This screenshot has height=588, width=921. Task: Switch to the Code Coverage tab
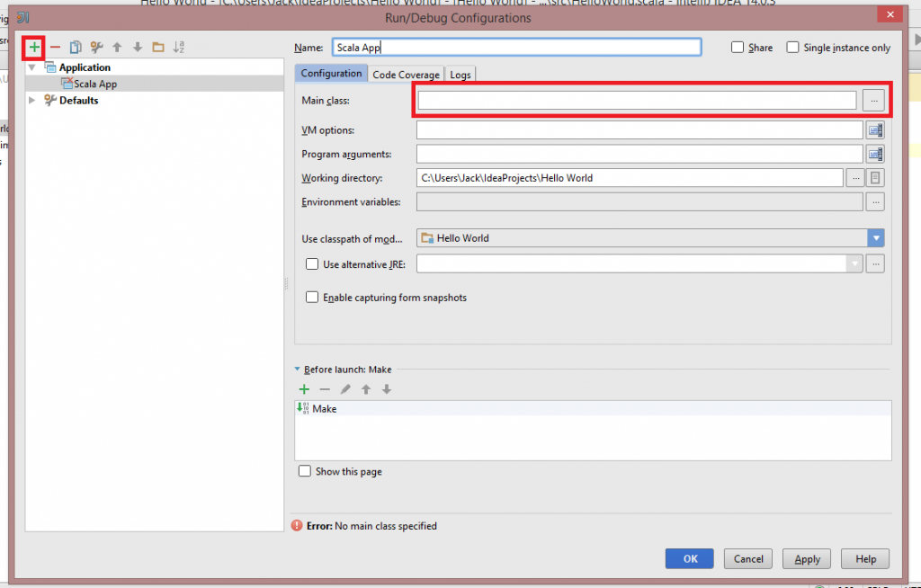click(406, 75)
